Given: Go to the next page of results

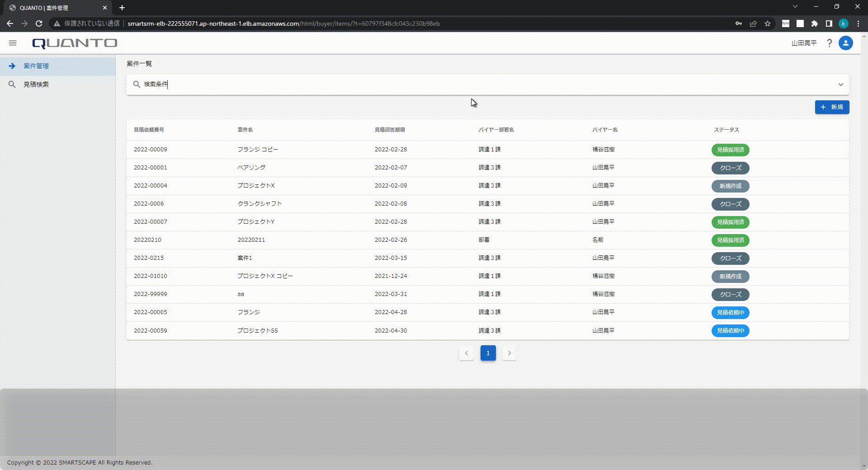Looking at the screenshot, I should tap(509, 353).
